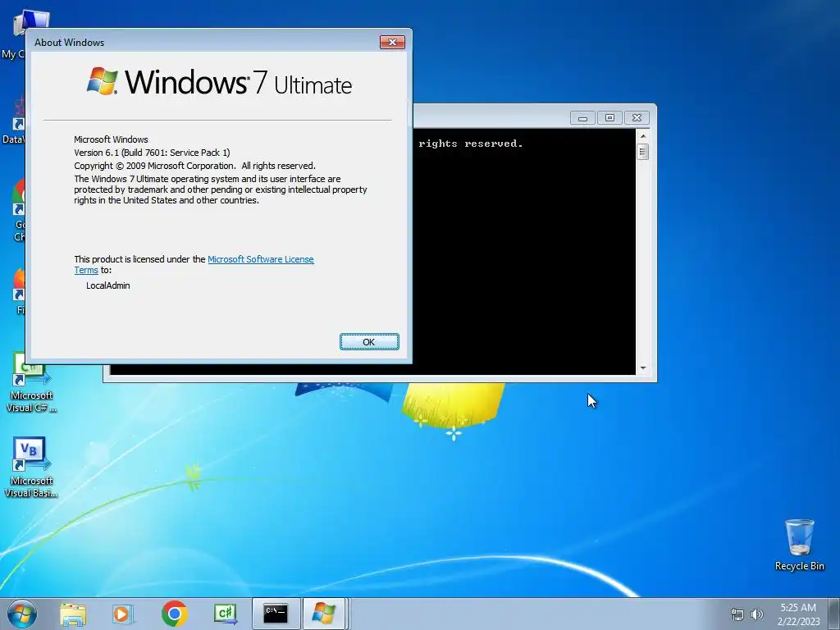Click the LocalAdmin licensee name

pyautogui.click(x=108, y=285)
